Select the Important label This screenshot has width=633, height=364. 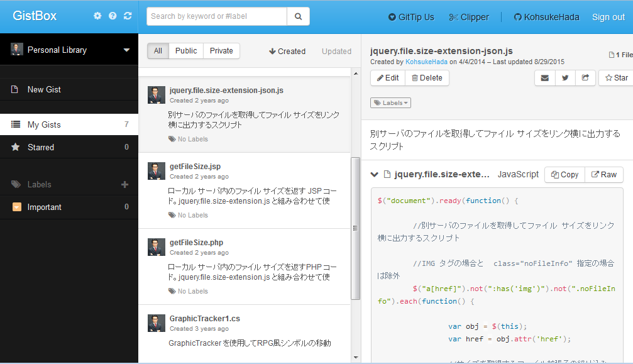tap(69, 207)
